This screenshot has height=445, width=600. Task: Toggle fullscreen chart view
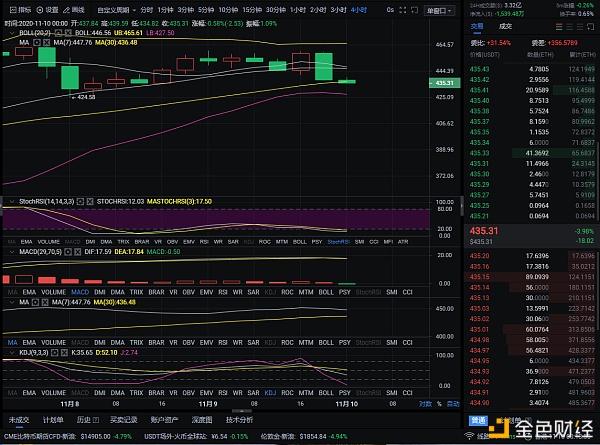pyautogui.click(x=403, y=10)
